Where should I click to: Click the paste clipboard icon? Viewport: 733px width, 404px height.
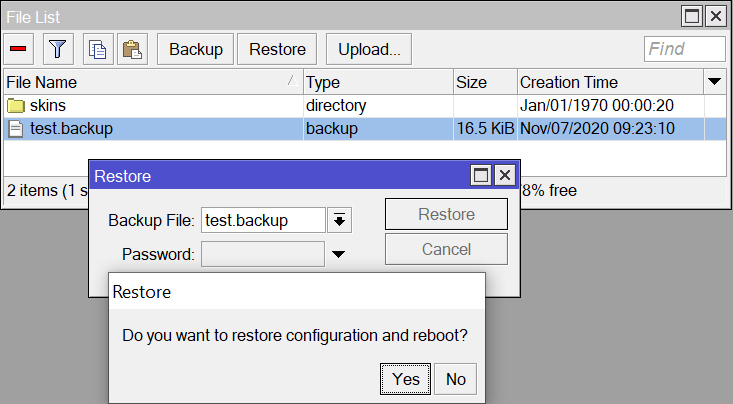click(132, 49)
